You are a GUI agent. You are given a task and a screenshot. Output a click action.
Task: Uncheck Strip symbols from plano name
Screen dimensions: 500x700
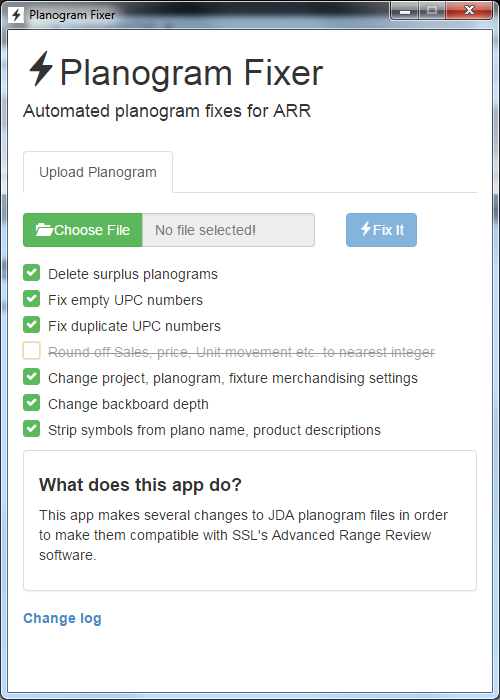[x=32, y=429]
